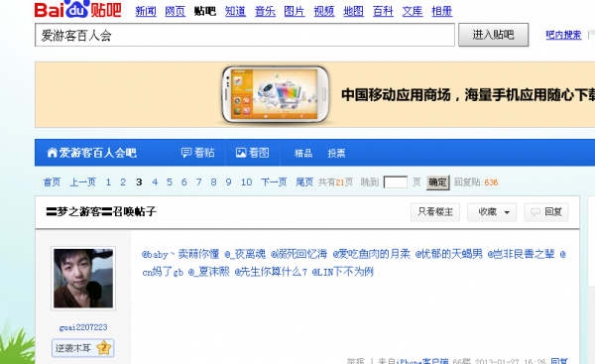Open the 图片 navigation link
595x364 pixels.
(x=295, y=11)
